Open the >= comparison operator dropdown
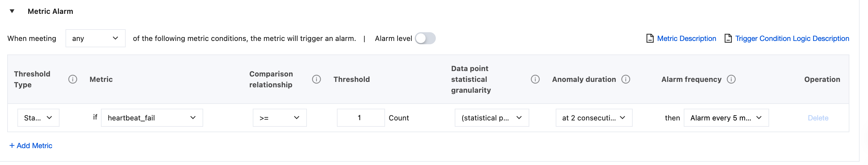Screen dimensions: 868x165 point(280,118)
